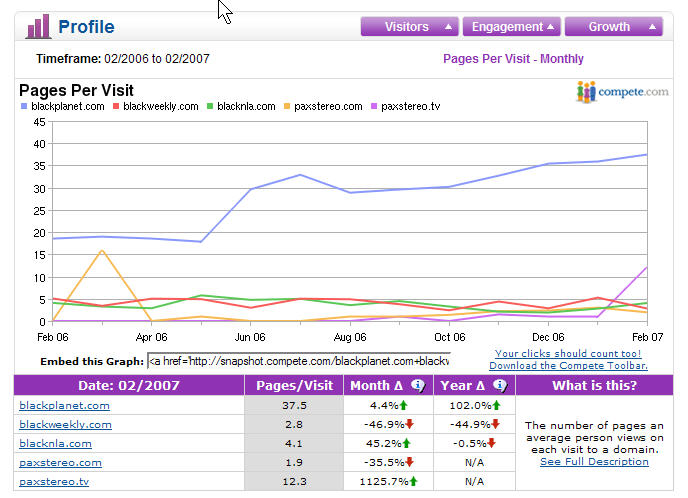Image resolution: width=688 pixels, height=498 pixels.
Task: Click the Embed this Graph code field
Action: [299, 361]
